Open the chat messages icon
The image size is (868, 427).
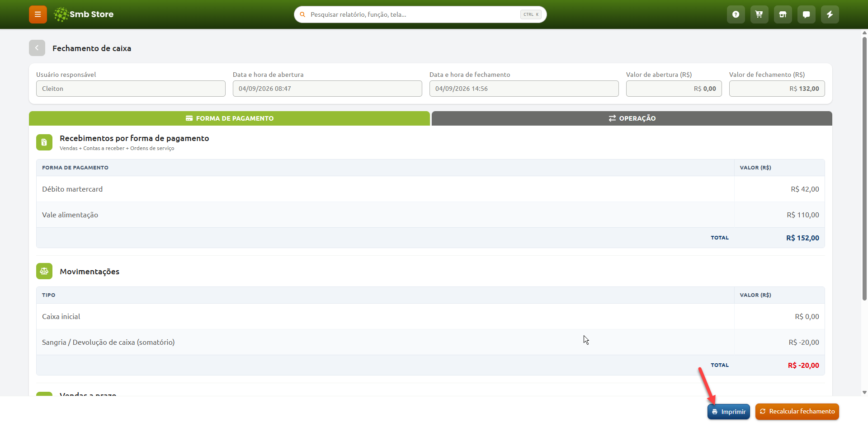click(x=807, y=14)
